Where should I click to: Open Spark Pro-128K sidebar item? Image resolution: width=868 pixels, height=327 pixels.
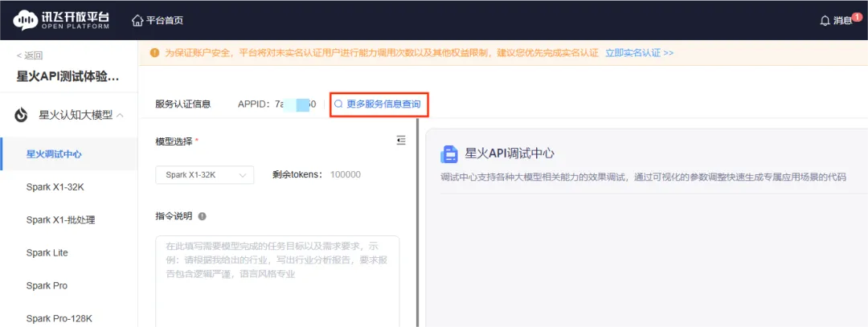(59, 318)
